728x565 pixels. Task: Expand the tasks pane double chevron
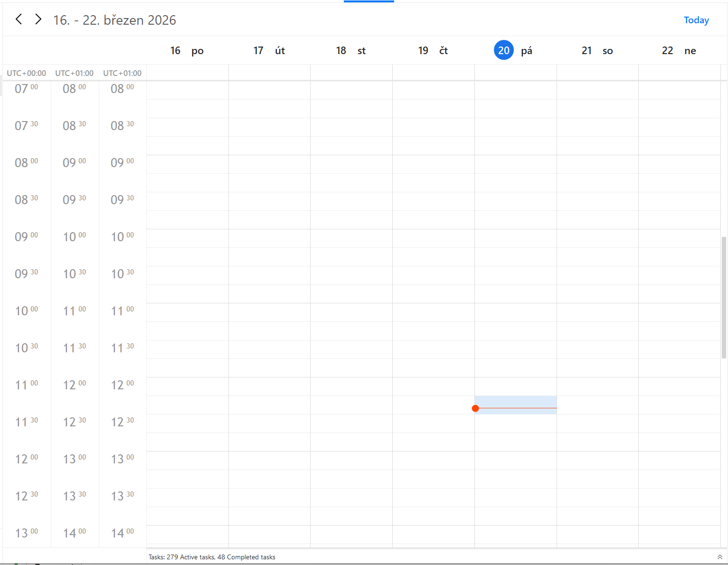[x=719, y=557]
